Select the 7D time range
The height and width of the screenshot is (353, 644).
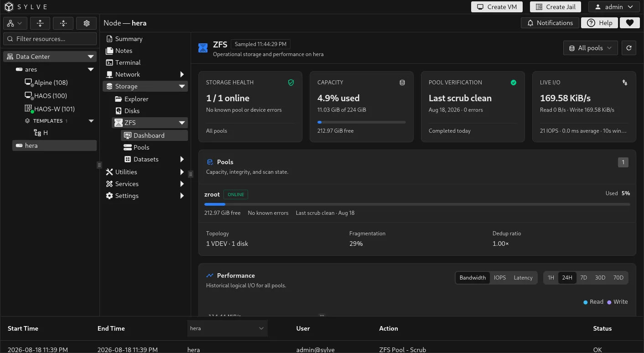(x=583, y=278)
